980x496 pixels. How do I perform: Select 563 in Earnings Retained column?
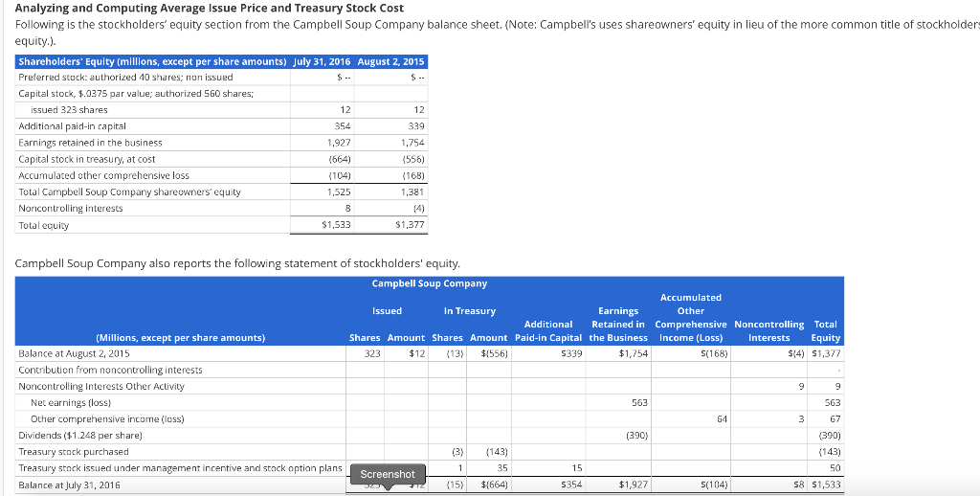[x=638, y=402]
